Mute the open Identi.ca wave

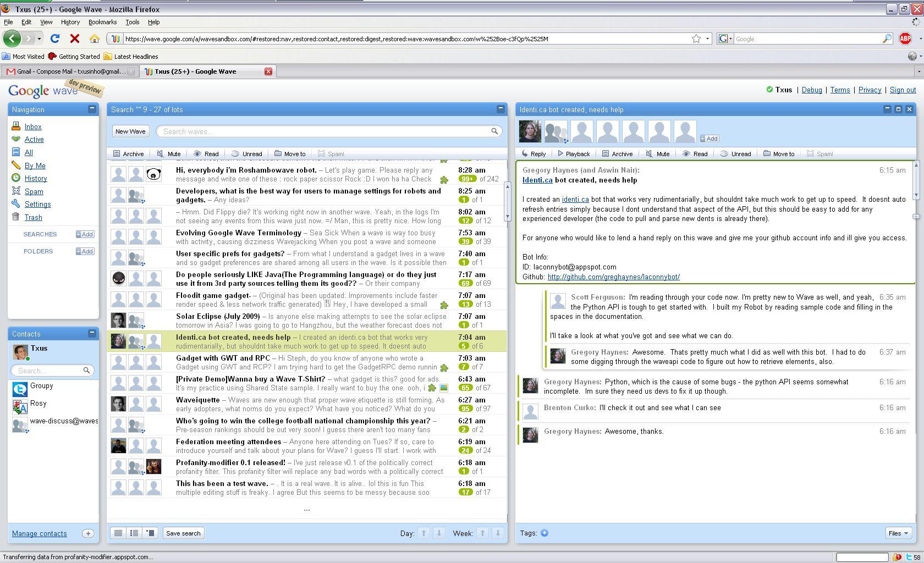point(658,154)
